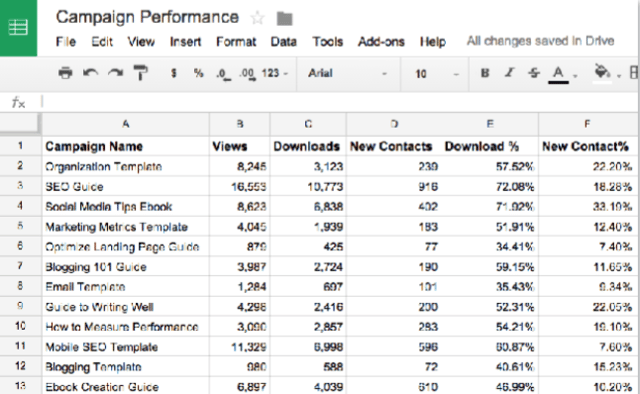Toggle Italic formatting
The height and width of the screenshot is (394, 640).
pos(509,73)
